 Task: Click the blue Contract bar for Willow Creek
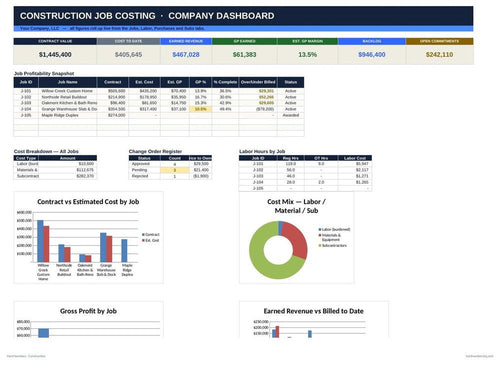pyautogui.click(x=40, y=241)
